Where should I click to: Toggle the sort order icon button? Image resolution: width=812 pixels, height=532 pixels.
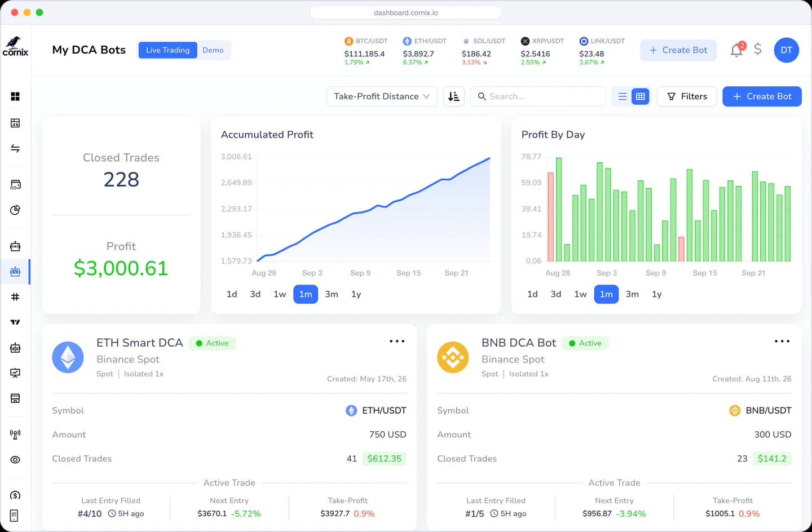click(454, 96)
